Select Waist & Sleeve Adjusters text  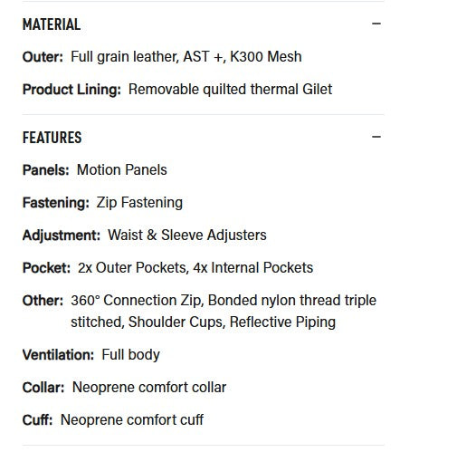[187, 236]
